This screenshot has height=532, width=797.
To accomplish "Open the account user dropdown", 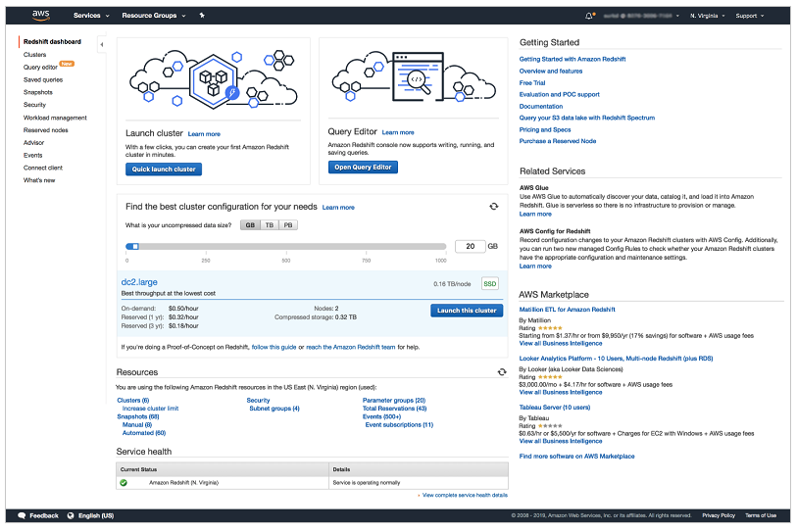I will pyautogui.click(x=641, y=16).
